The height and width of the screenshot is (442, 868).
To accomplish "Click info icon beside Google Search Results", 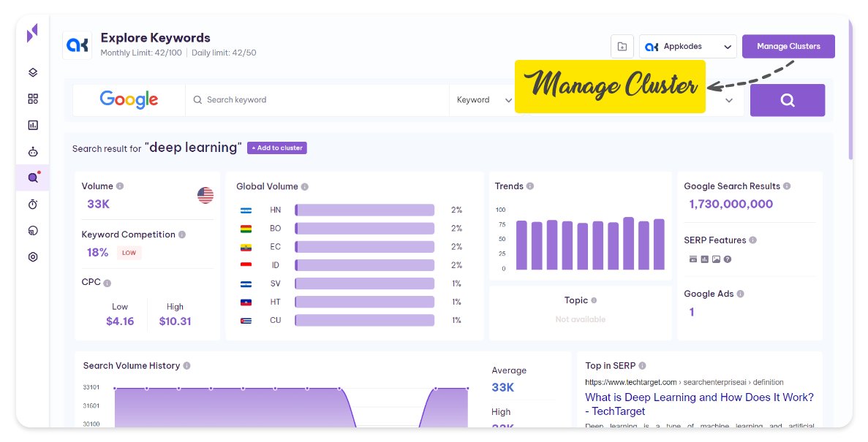I will pyautogui.click(x=787, y=186).
